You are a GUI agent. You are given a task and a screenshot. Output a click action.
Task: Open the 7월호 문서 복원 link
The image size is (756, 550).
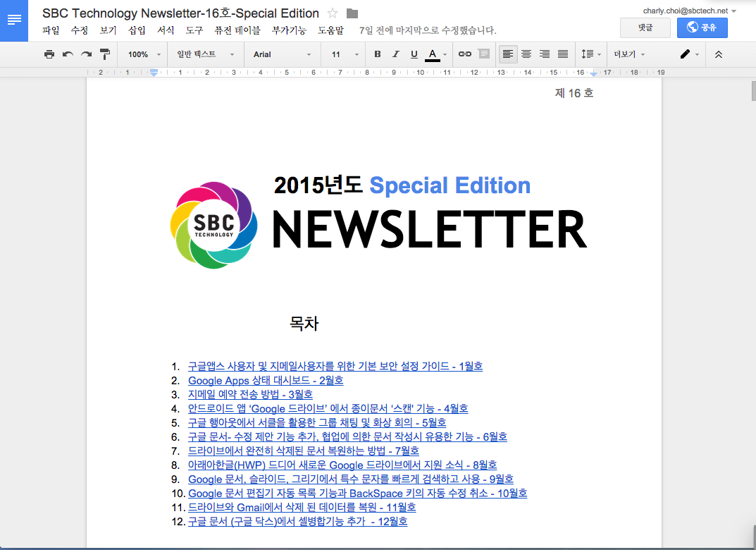303,451
